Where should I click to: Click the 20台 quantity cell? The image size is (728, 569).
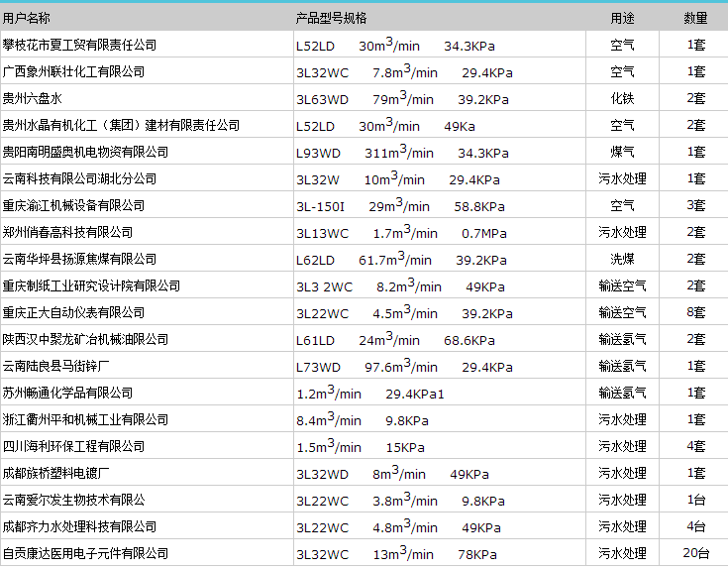coord(695,553)
